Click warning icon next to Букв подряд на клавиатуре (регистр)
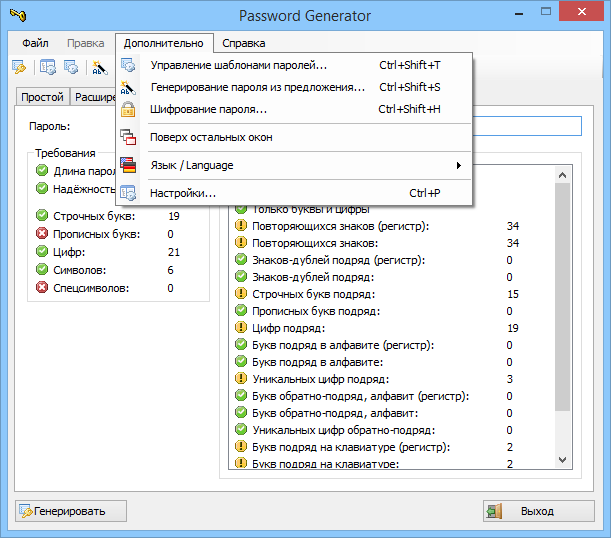Image resolution: width=611 pixels, height=538 pixels. [x=241, y=446]
